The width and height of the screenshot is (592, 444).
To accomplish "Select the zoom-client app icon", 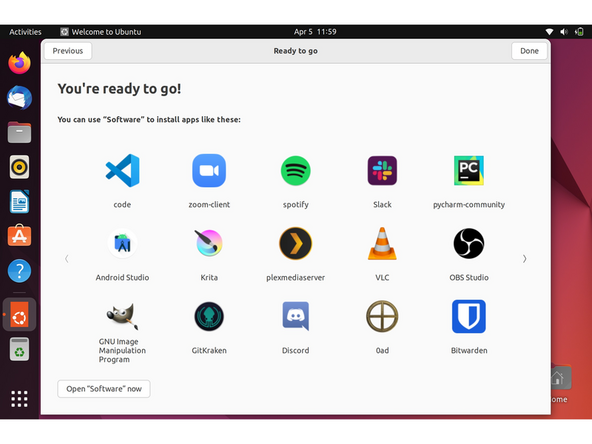I will tap(209, 171).
